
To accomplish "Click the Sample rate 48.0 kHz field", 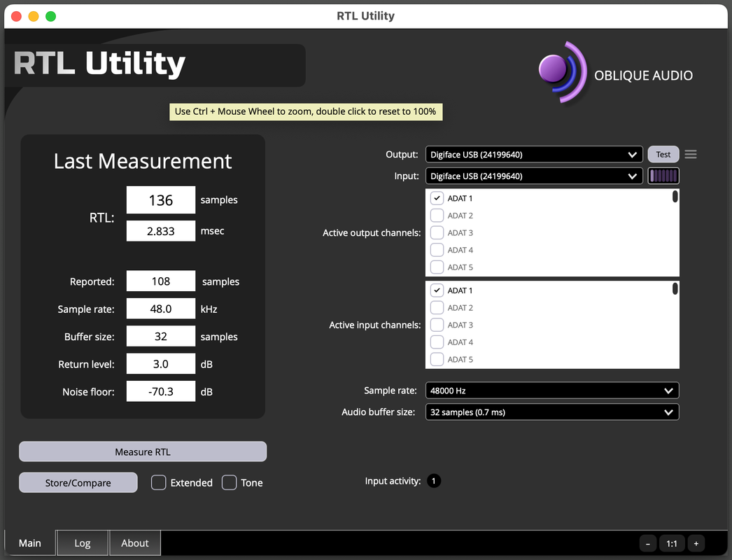I will [x=161, y=309].
